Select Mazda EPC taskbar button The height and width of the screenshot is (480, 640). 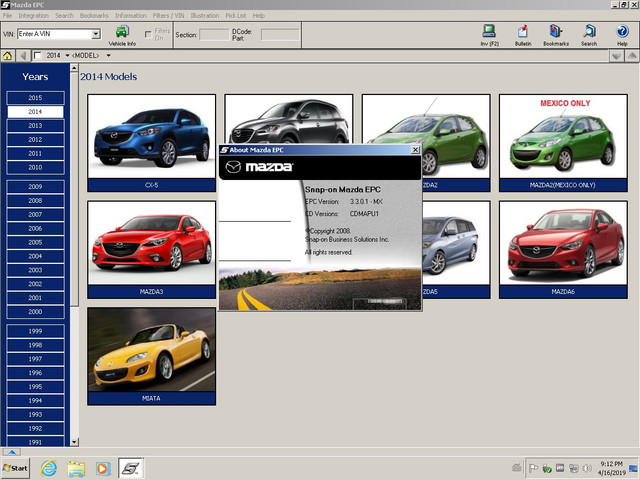pyautogui.click(x=131, y=468)
